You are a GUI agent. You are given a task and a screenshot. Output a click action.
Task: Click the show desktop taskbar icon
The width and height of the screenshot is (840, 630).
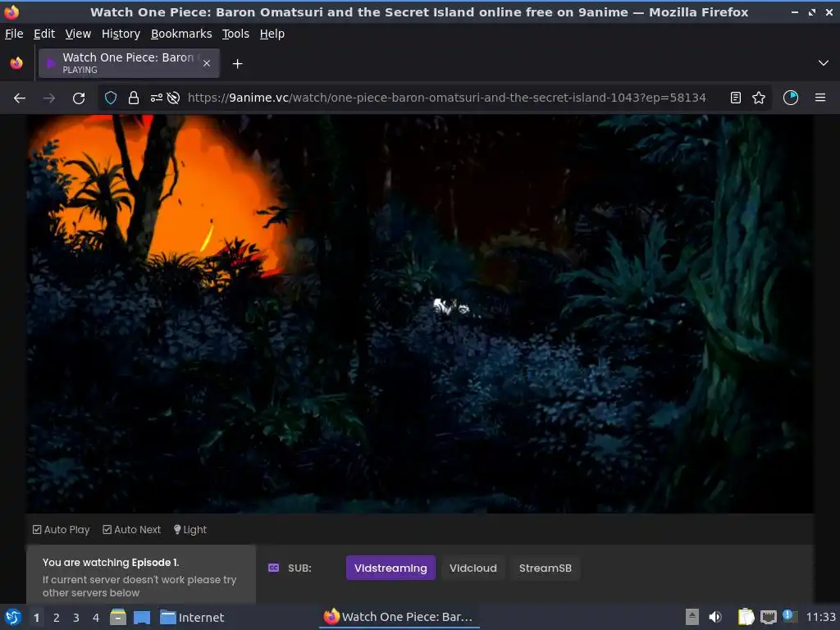[x=142, y=617]
